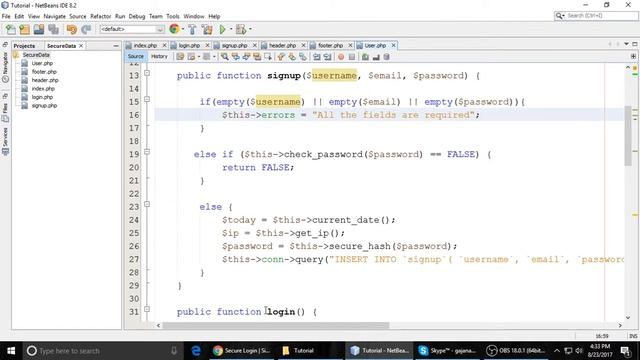Click the Open Project toolbar icon
The image size is (640, 360).
point(39,29)
